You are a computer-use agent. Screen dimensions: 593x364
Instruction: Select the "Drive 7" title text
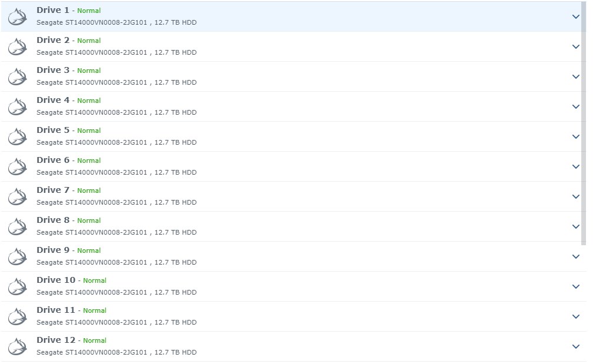pos(53,190)
